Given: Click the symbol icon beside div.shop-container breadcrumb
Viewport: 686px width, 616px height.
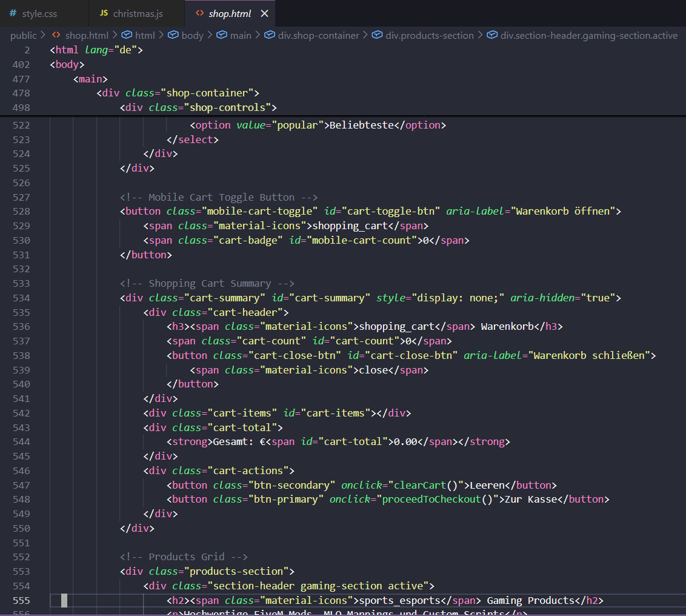Looking at the screenshot, I should pos(270,35).
